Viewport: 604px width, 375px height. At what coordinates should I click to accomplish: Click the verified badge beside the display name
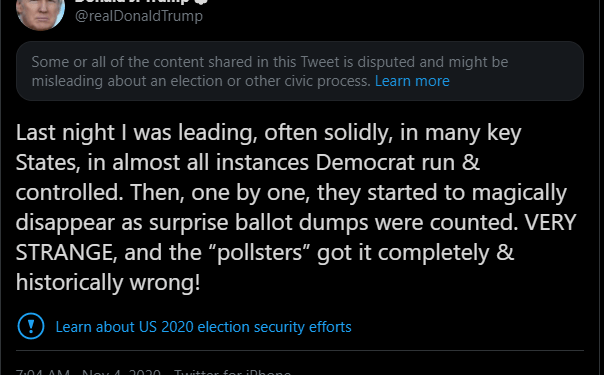pyautogui.click(x=201, y=1)
